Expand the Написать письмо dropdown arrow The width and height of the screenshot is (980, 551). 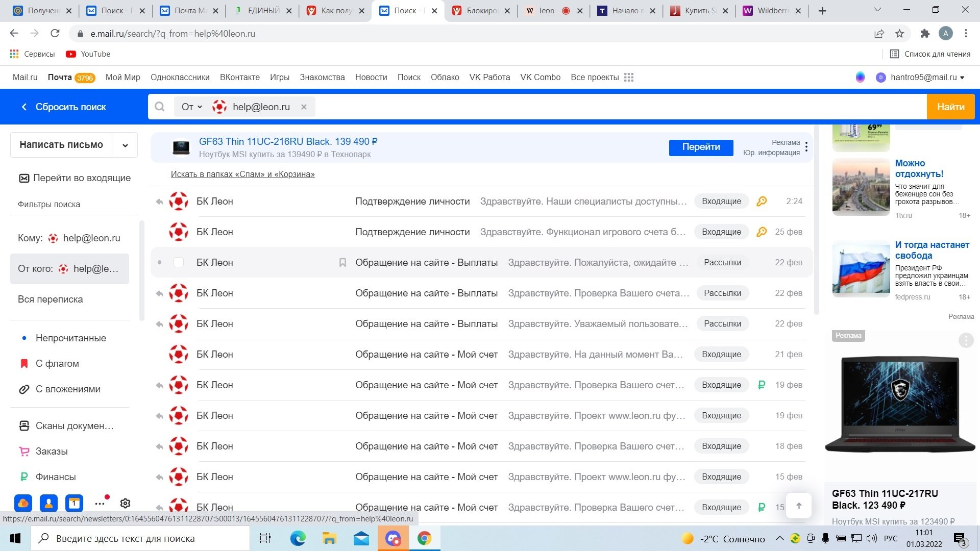pyautogui.click(x=125, y=145)
